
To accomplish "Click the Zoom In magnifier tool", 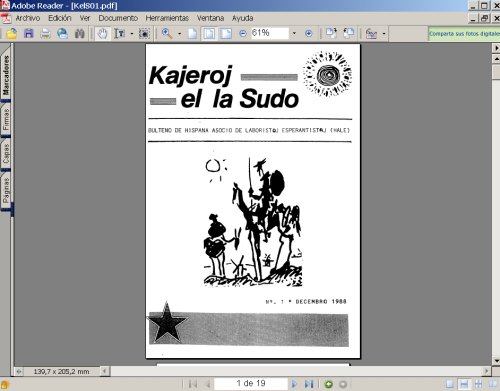I will [x=167, y=33].
